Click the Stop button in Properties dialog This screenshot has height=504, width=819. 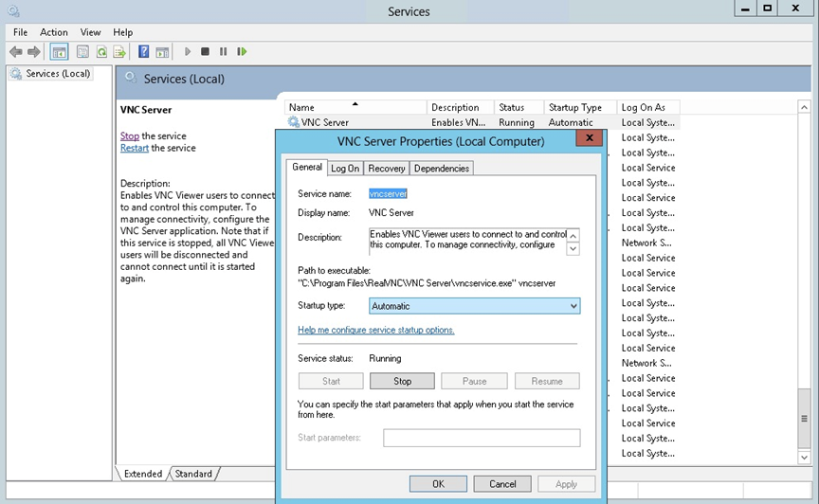coord(402,381)
